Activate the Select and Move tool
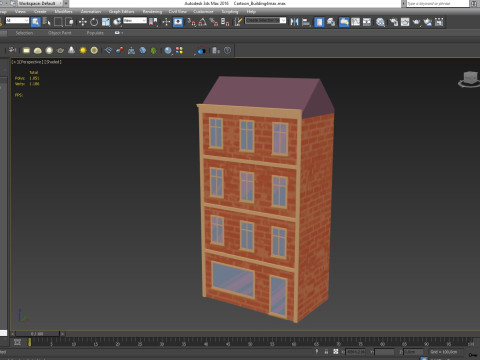The width and height of the screenshot is (480, 360). click(82, 22)
